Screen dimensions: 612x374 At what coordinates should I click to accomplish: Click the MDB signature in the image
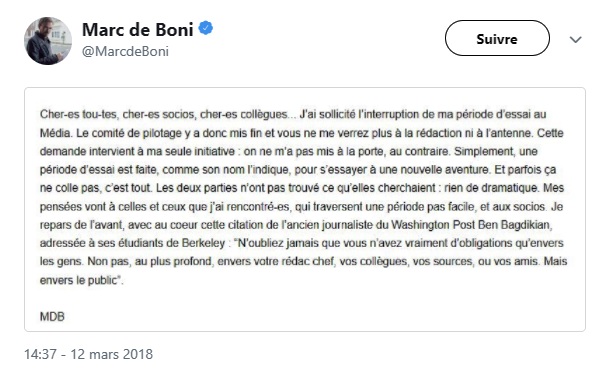[52, 317]
